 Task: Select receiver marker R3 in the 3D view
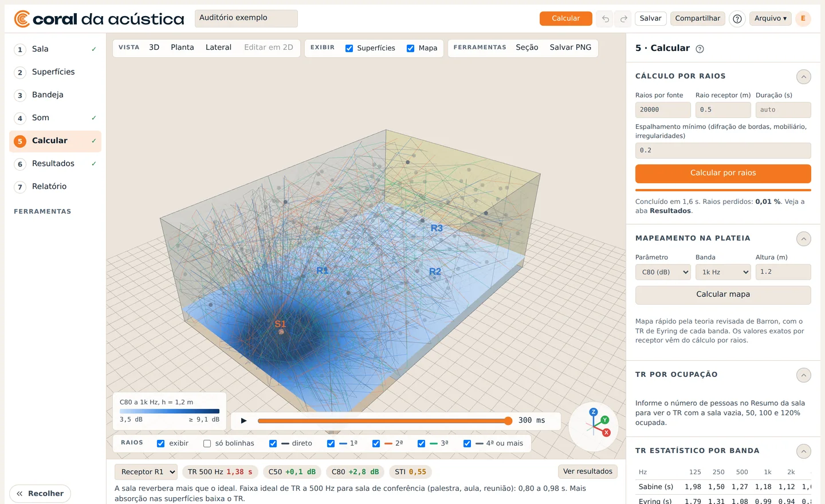pyautogui.click(x=437, y=228)
